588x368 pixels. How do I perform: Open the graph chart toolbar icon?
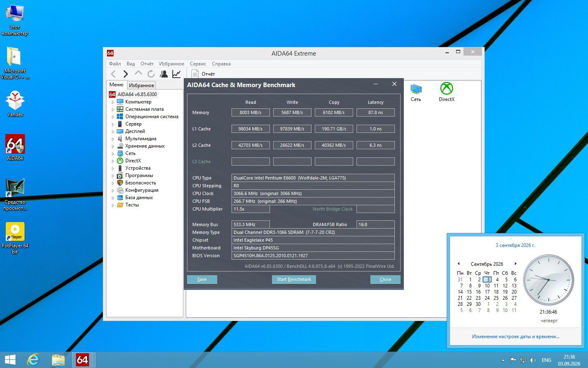tap(176, 74)
